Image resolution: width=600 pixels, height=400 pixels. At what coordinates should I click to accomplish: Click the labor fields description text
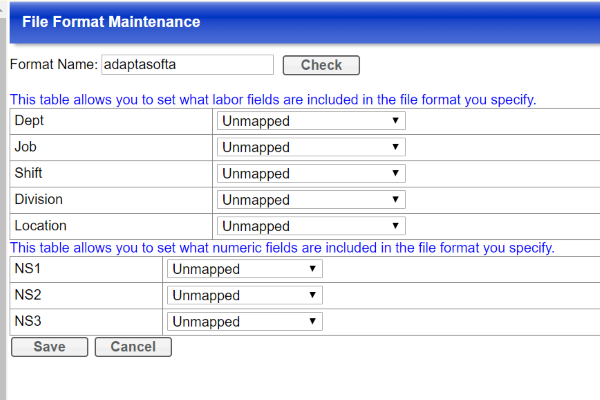click(x=273, y=100)
